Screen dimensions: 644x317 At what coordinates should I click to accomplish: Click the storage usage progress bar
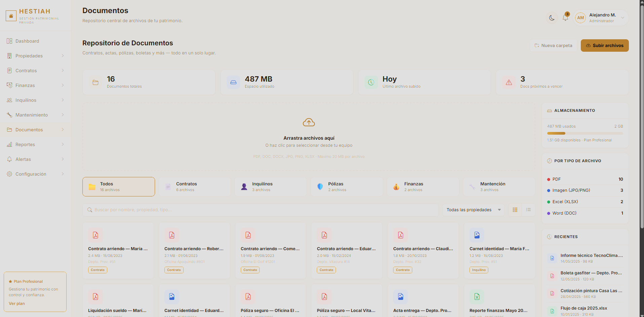pyautogui.click(x=585, y=133)
